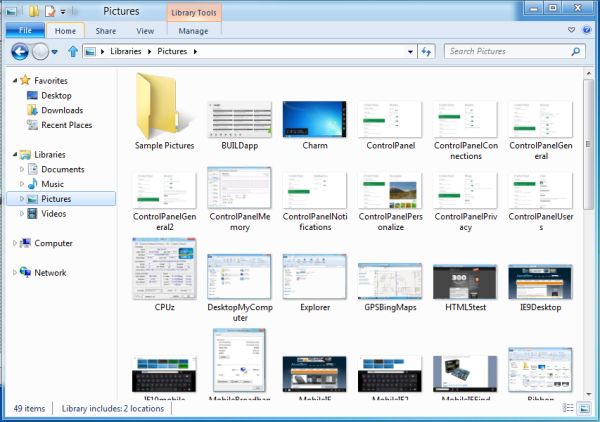Click the file list vertical scrollbar
This screenshot has width=600, height=422.
pos(588,144)
